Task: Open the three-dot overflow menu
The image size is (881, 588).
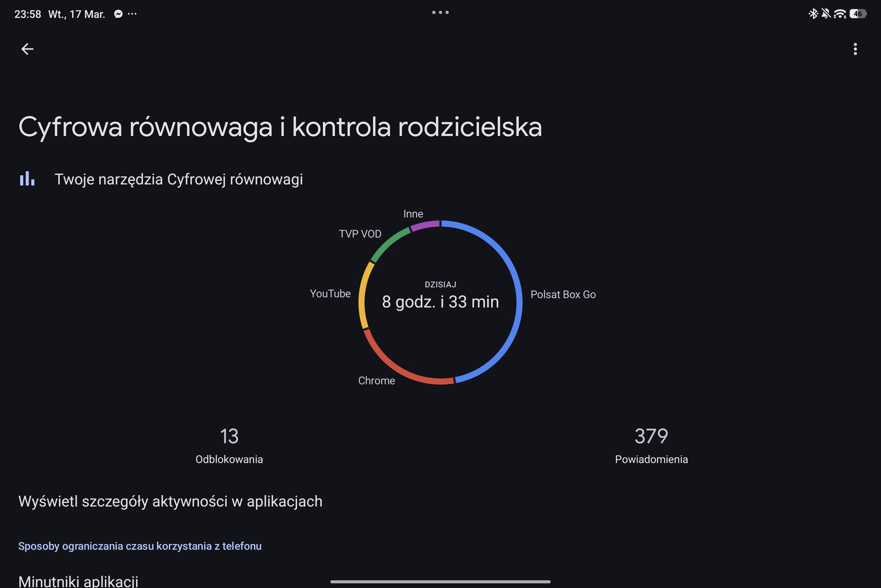Action: coord(855,49)
